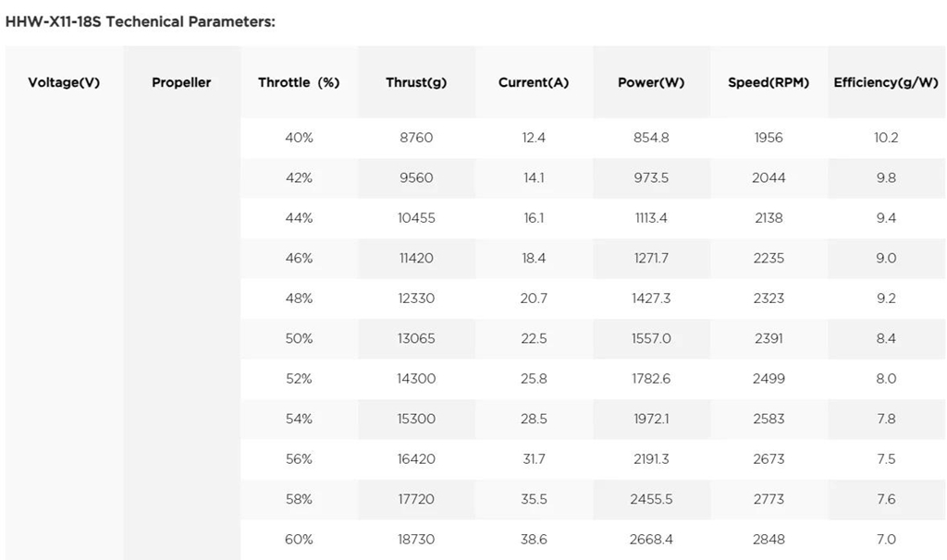This screenshot has height=560, width=947.
Task: Click the Power(W) column header
Action: pyautogui.click(x=651, y=82)
